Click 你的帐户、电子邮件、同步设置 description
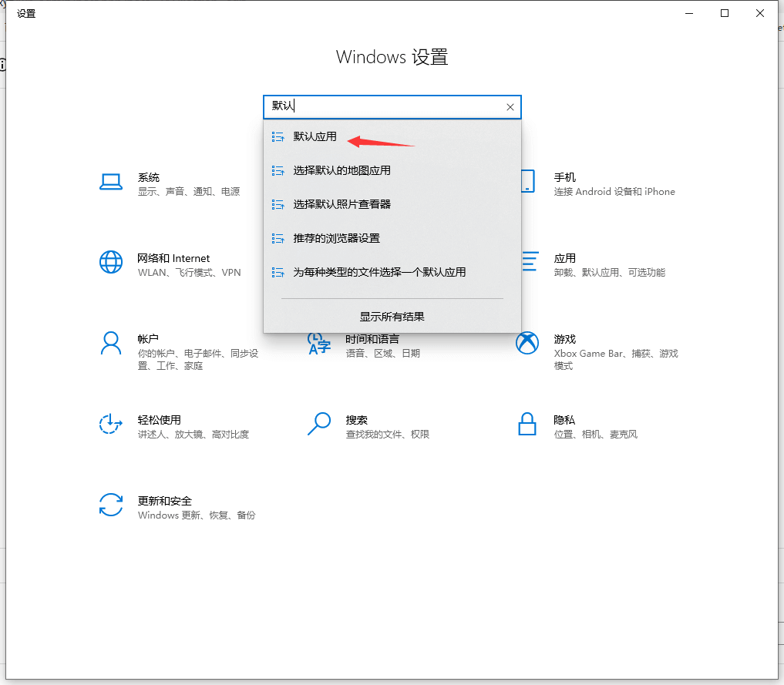The height and width of the screenshot is (685, 784). tap(198, 360)
